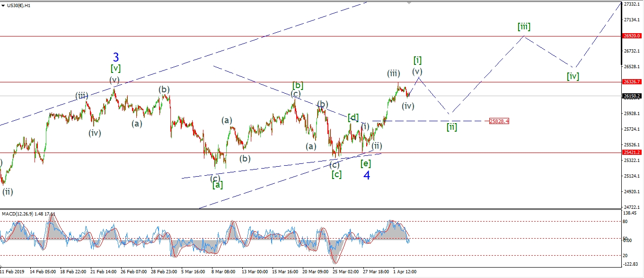
Task: Select the green [iii] projection label
Action: click(523, 27)
